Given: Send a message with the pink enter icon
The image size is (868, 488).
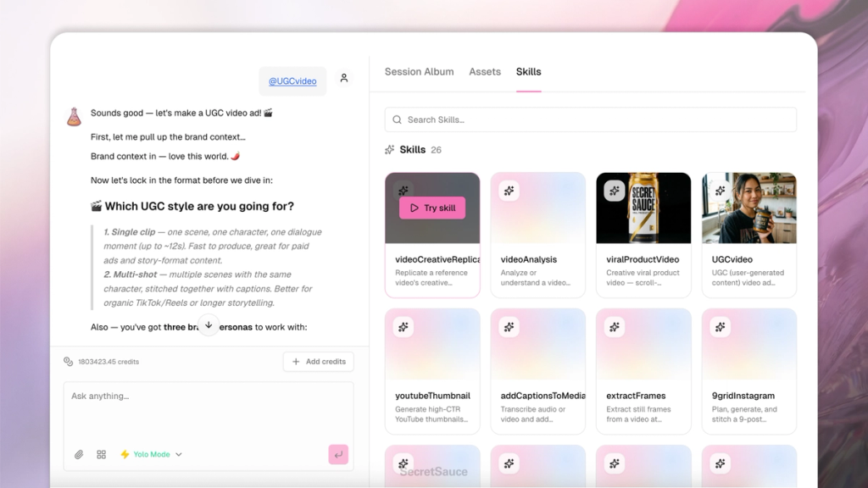Looking at the screenshot, I should pos(338,454).
